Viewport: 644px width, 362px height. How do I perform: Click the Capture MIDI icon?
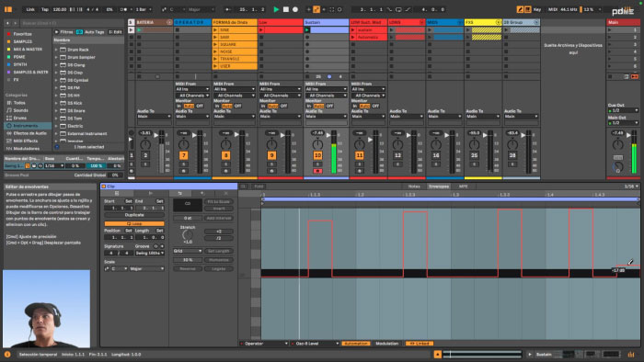[x=332, y=9]
